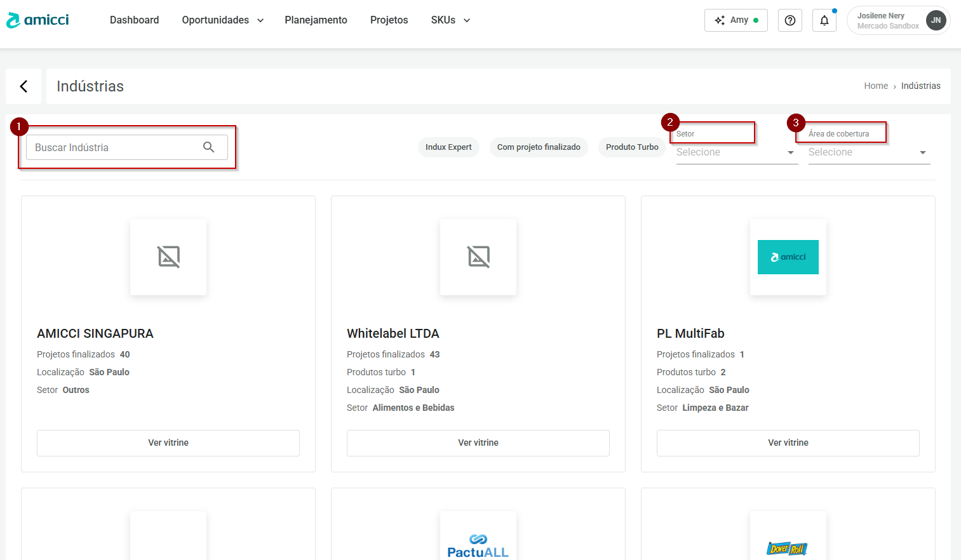This screenshot has width=961, height=560.
Task: Go to the Dashboard menu item
Action: point(134,20)
